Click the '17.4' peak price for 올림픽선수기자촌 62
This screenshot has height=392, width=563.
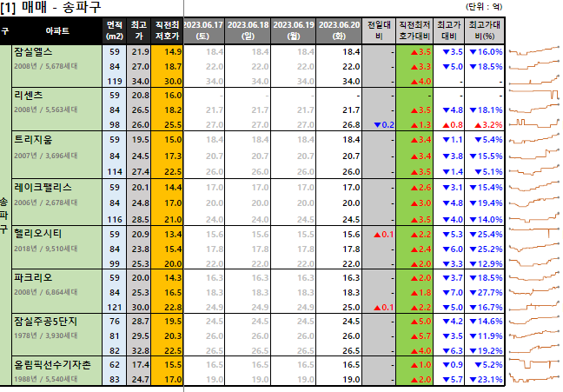140,365
